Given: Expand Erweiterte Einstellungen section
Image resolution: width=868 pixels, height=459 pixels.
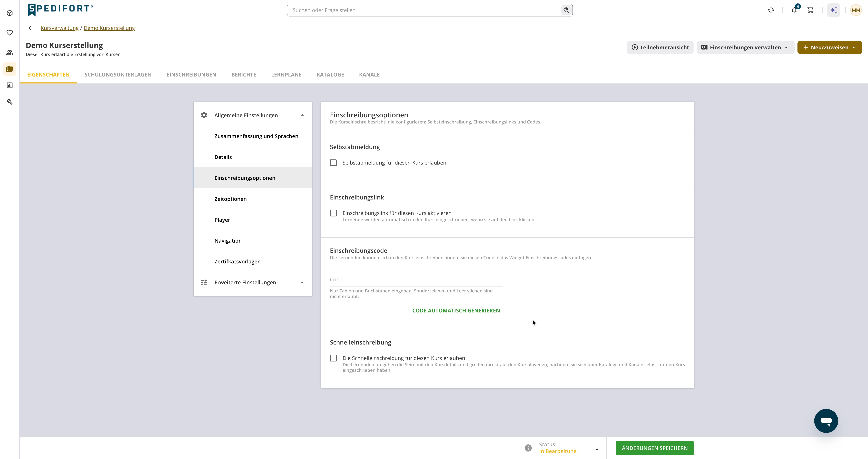Looking at the screenshot, I should click(253, 283).
